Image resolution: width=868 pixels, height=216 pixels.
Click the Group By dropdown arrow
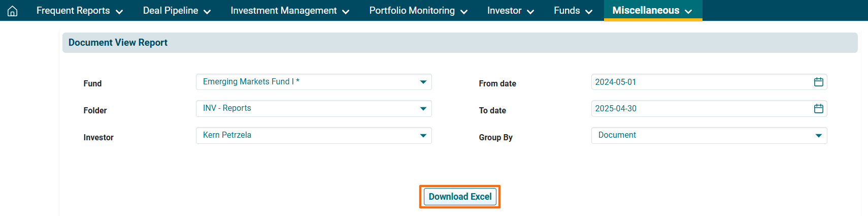(x=818, y=135)
